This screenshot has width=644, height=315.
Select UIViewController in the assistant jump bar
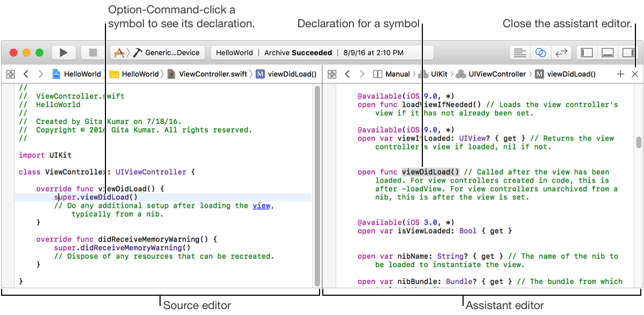(491, 74)
